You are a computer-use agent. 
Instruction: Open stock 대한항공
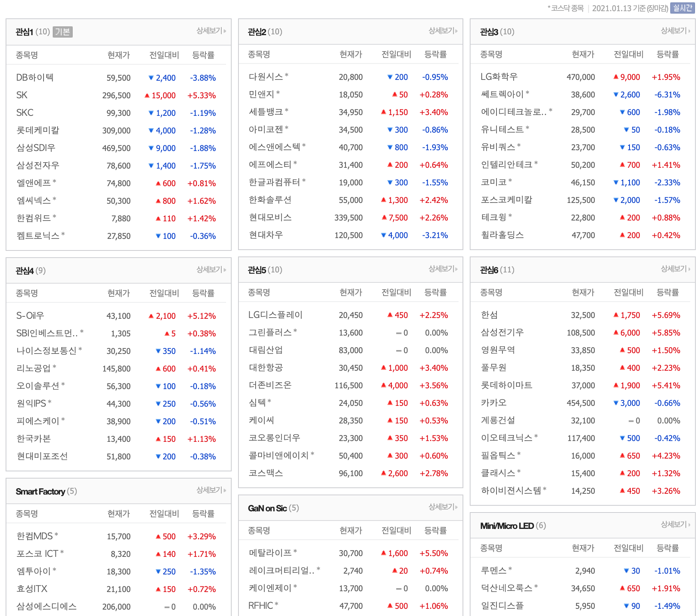click(x=266, y=368)
